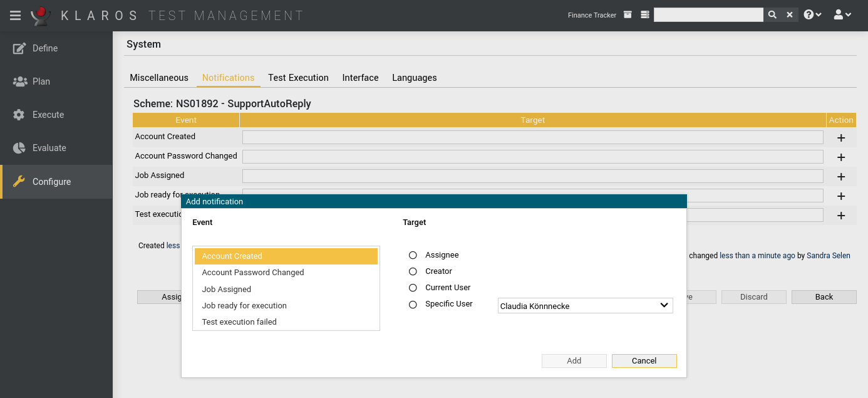
Task: Click plus icon for Account Created row
Action: click(841, 138)
